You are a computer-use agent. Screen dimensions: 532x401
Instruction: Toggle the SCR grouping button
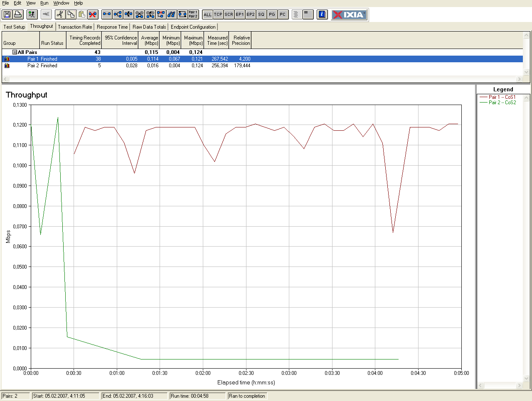click(229, 15)
